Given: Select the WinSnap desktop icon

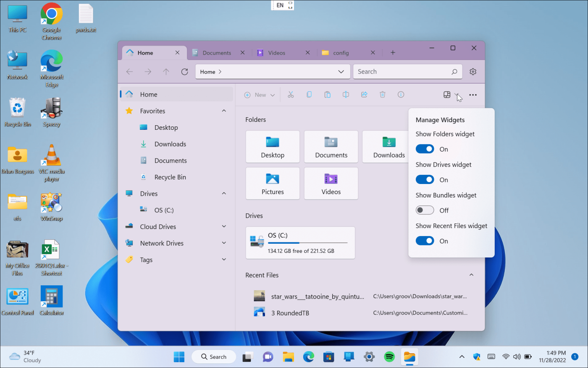Looking at the screenshot, I should (52, 207).
